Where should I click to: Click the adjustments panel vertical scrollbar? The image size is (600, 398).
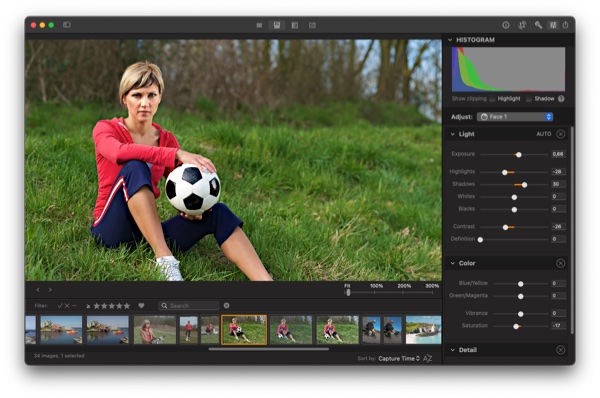(x=572, y=230)
